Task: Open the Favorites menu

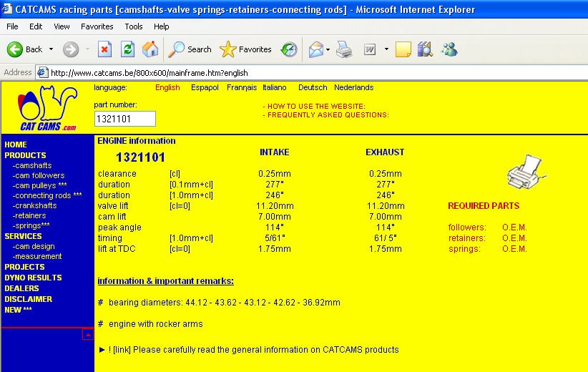Action: coord(97,26)
